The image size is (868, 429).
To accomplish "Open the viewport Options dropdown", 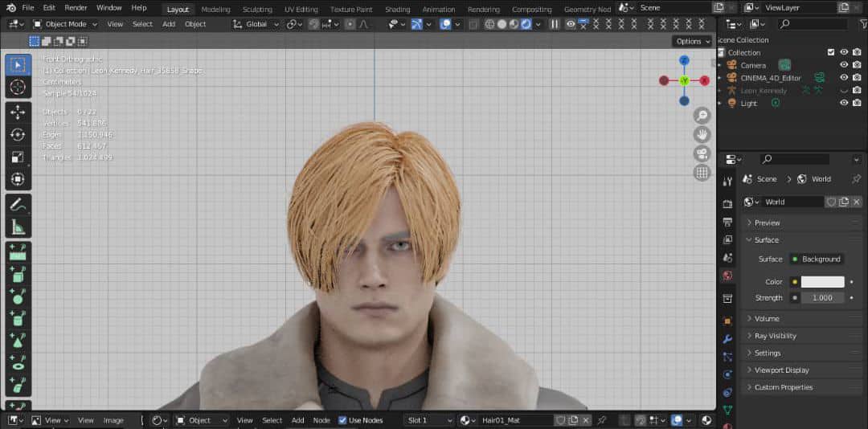I will point(693,42).
